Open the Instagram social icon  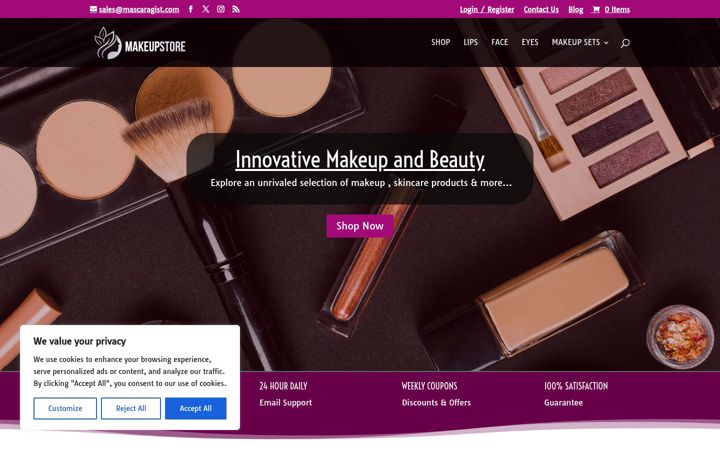point(221,9)
